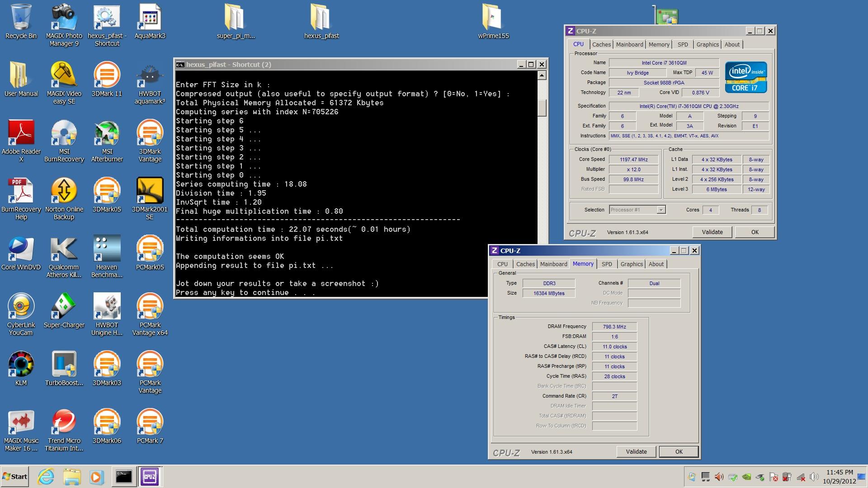Open the super_pi_m... folder
The image size is (868, 488).
click(x=236, y=22)
